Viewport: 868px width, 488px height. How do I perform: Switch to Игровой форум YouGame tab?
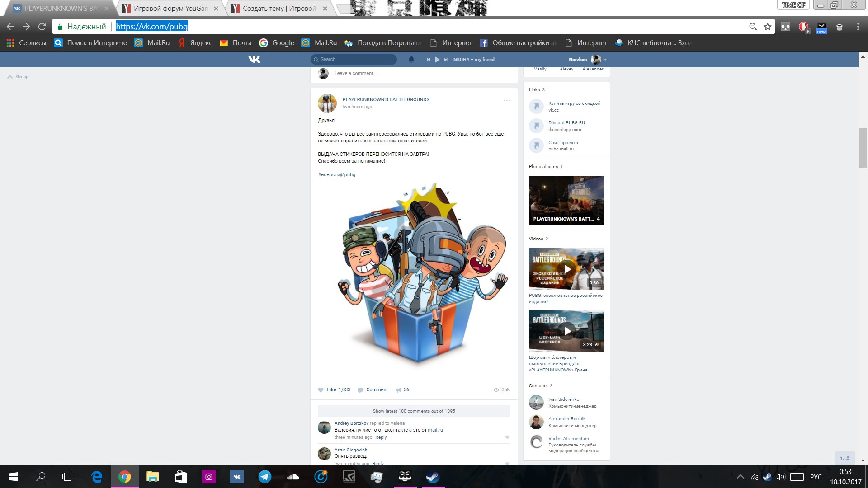(x=170, y=9)
